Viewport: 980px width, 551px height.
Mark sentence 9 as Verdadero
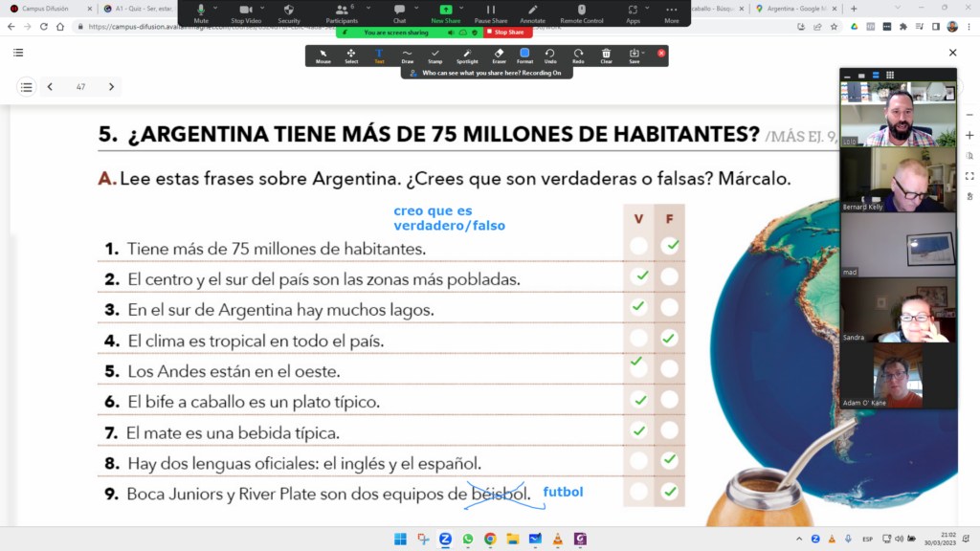tap(638, 492)
